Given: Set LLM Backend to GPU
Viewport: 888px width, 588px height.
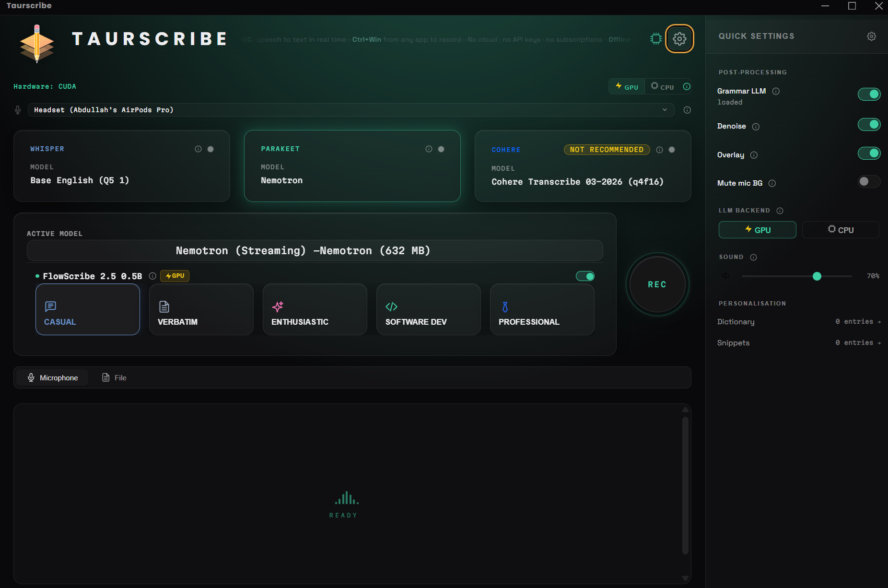Looking at the screenshot, I should coord(758,230).
